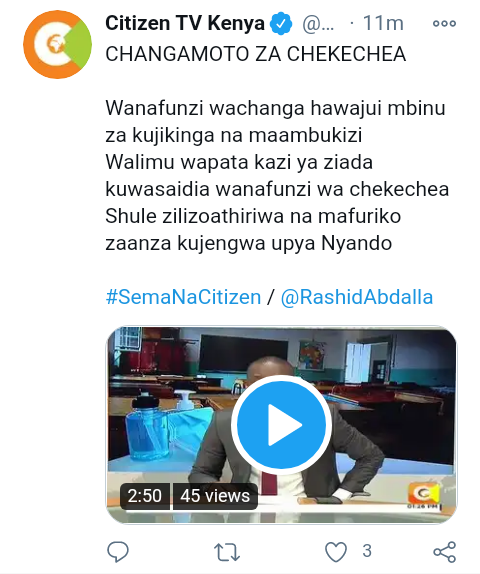This screenshot has width=480, height=574.
Task: Click the truncated @ handle
Action: 318,24
